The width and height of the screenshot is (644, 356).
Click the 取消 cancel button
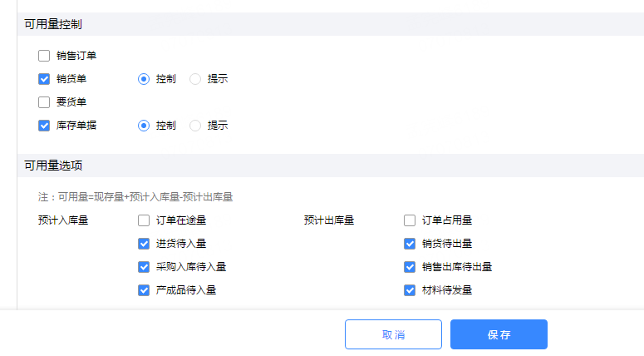[394, 334]
